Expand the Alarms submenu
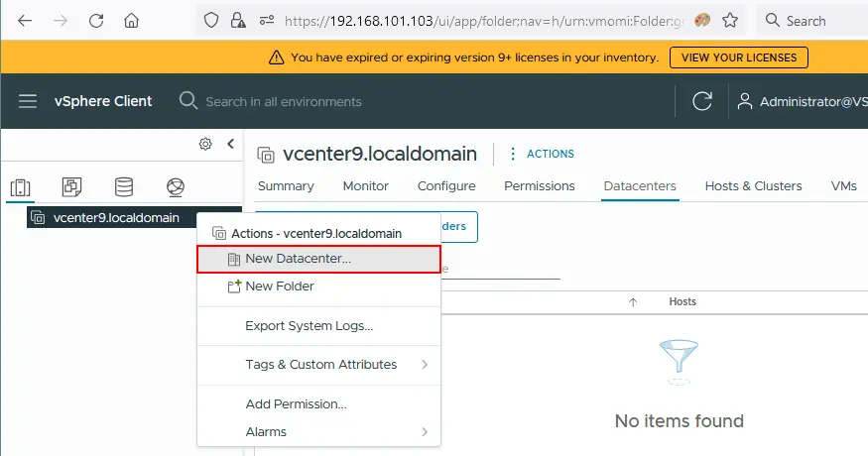 click(318, 431)
